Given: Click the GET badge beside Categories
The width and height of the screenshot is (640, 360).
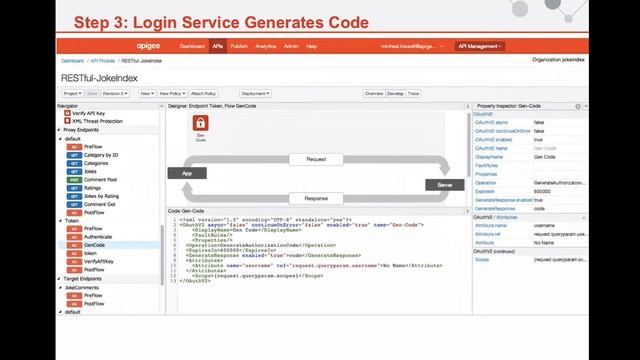Looking at the screenshot, I should point(74,163).
